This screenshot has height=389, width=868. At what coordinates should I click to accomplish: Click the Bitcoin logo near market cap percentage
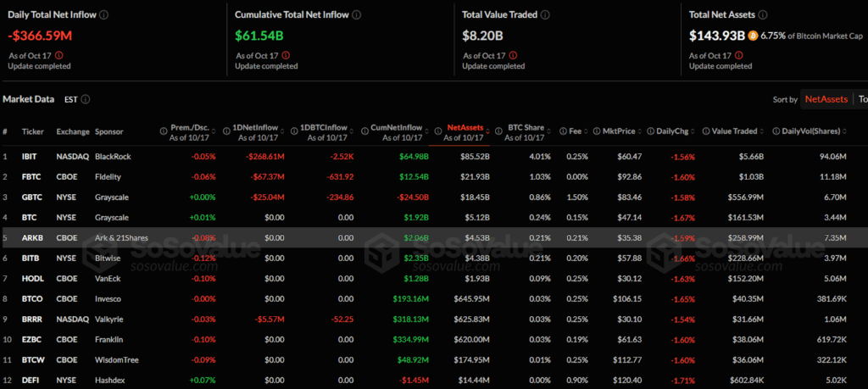click(754, 36)
